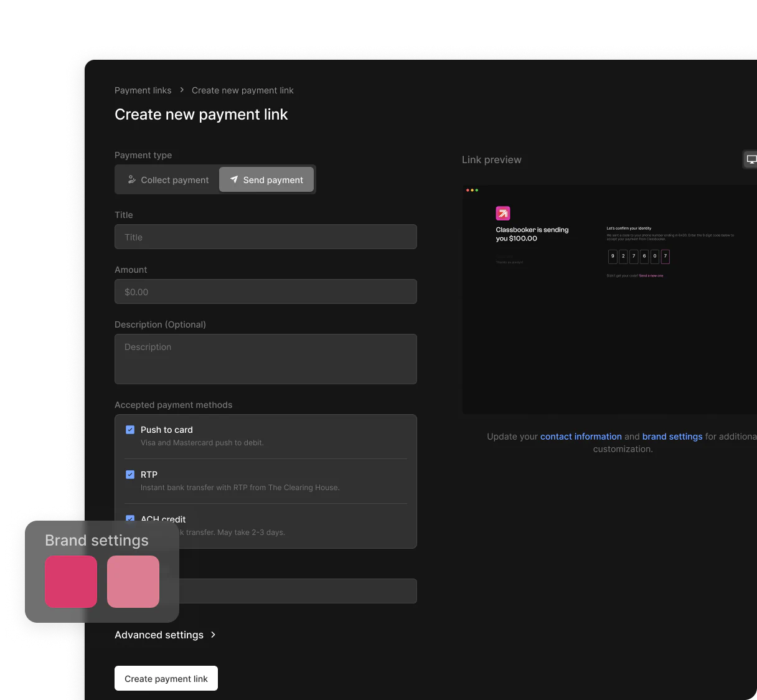Image resolution: width=757 pixels, height=700 pixels.
Task: Uncheck the Push to card checkbox
Action: click(x=130, y=430)
